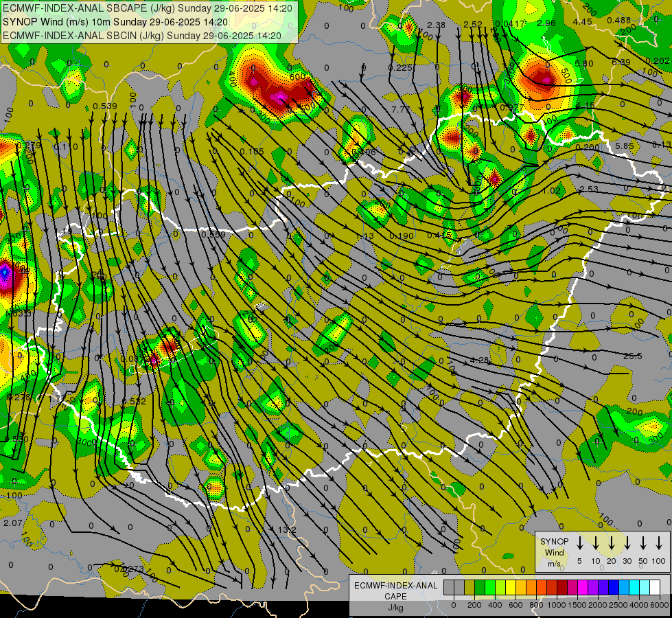Click the wind value 0.977 on map

point(512,107)
